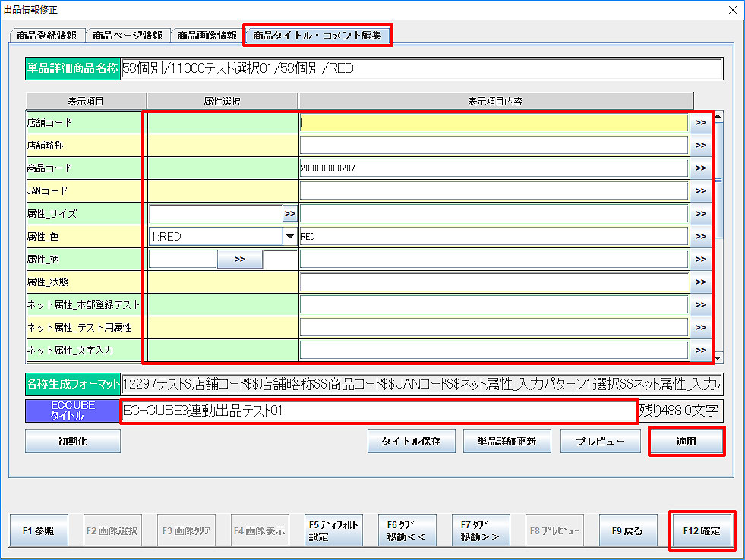
Task: Click the small >> button beside 属性_サイズ selector
Action: coord(289,214)
